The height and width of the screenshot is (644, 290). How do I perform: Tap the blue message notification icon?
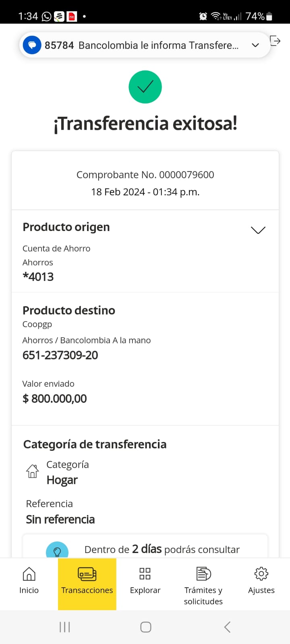tap(32, 45)
